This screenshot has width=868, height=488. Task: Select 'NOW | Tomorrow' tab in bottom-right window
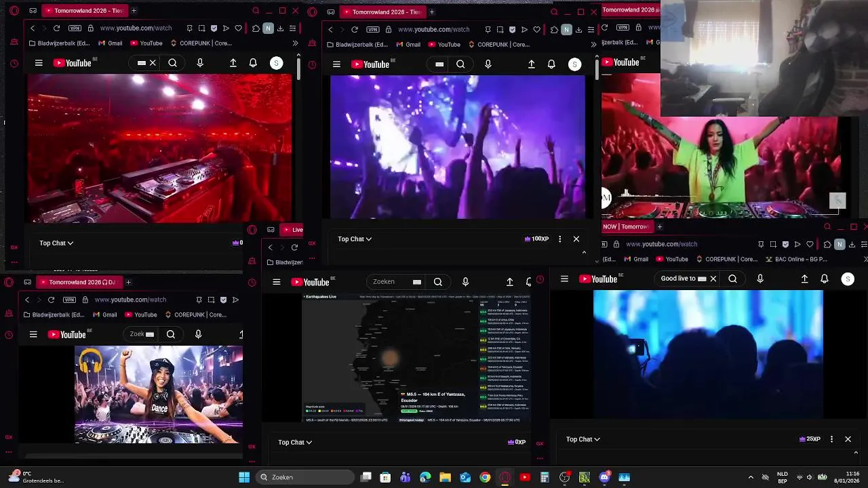click(x=626, y=227)
